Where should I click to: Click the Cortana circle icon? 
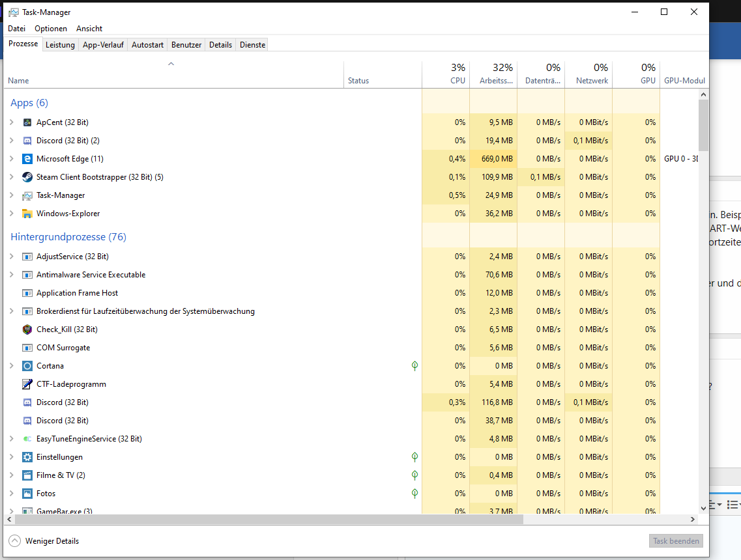point(27,366)
